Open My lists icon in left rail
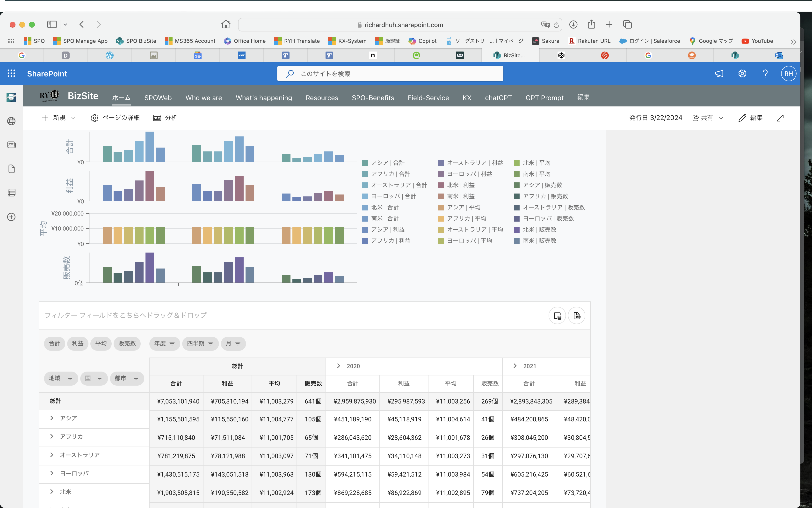 11,193
